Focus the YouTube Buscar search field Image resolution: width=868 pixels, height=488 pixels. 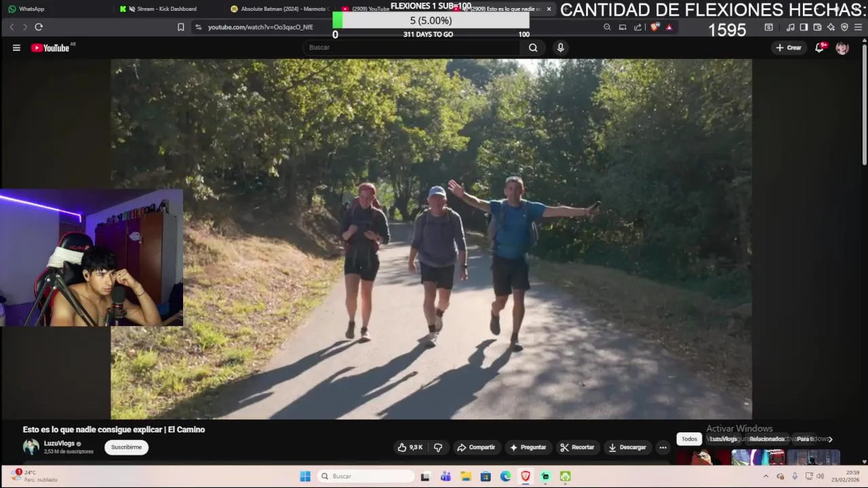pos(412,47)
